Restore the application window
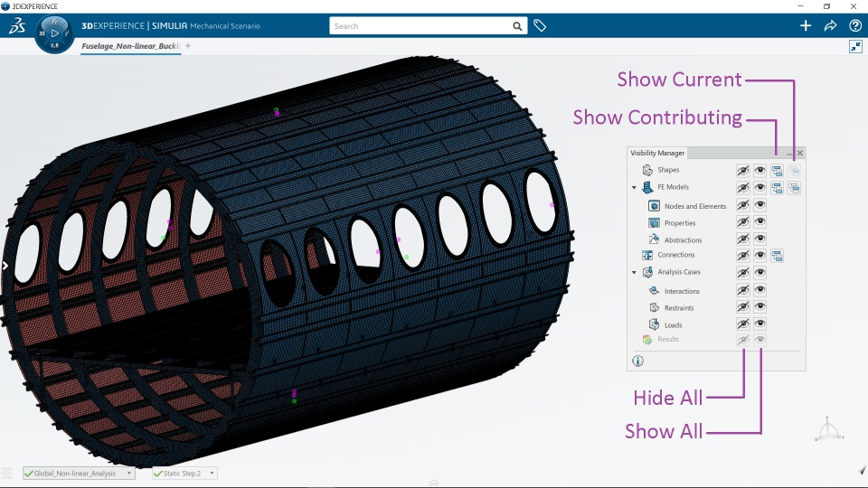Screen dimensions: 868x488 coord(826,6)
